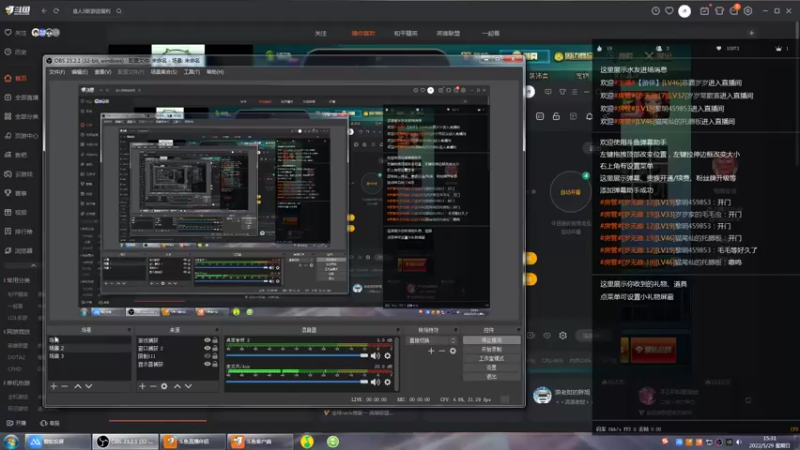Toggle visibility of source 显示器捕获
Viewport: 800px width, 450px height.
point(207,364)
